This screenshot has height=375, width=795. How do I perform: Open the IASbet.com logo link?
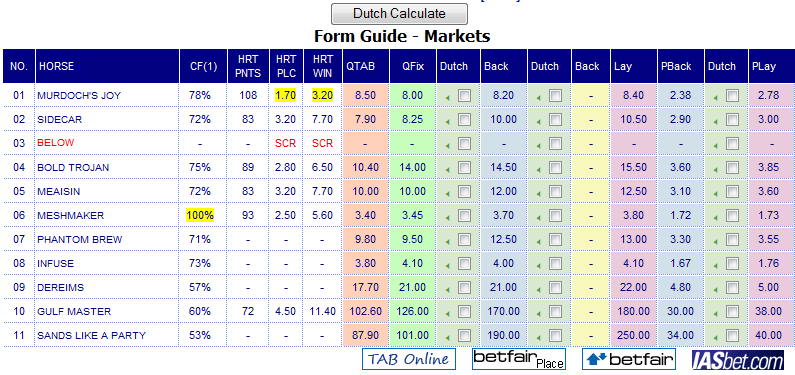point(739,359)
